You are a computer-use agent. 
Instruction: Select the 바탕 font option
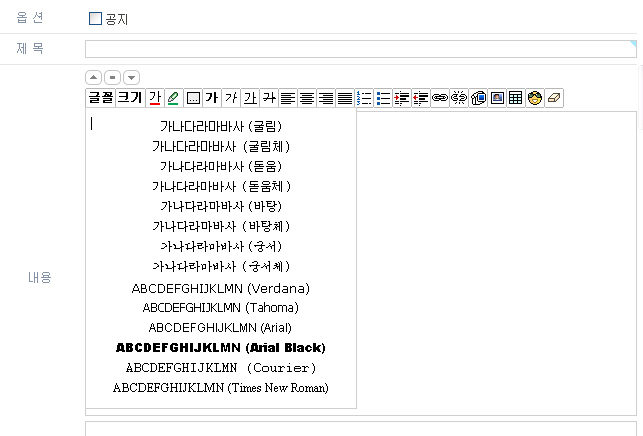pos(221,206)
